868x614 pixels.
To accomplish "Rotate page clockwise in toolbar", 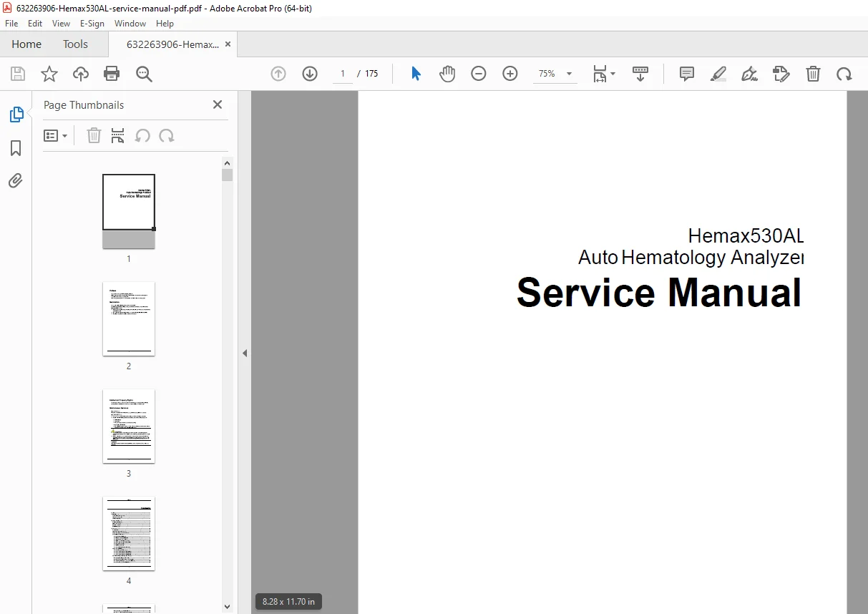I will 844,74.
